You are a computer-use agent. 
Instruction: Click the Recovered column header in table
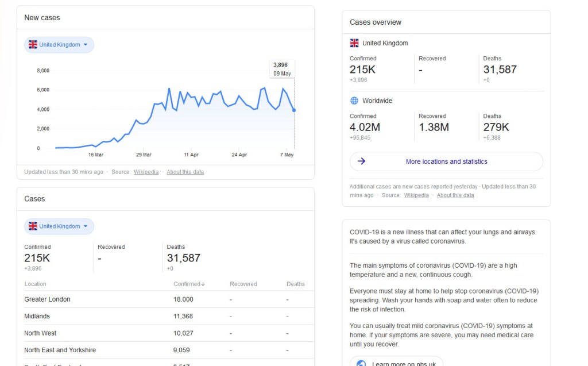click(x=243, y=284)
